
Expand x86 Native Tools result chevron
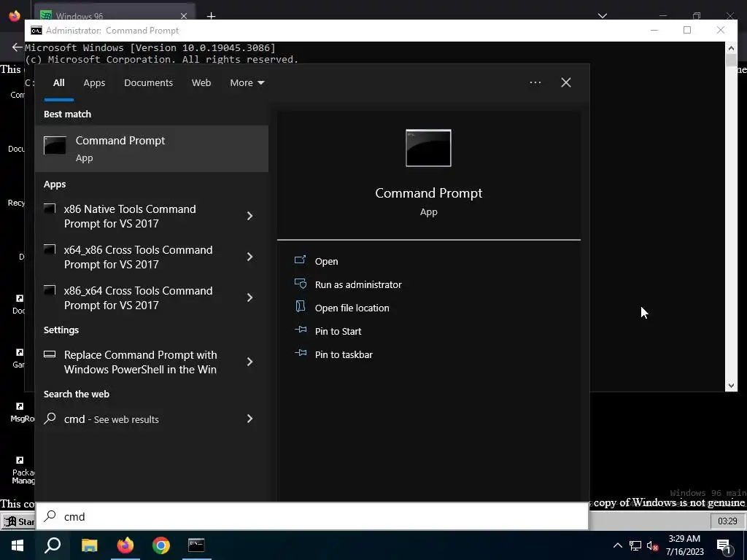click(249, 216)
